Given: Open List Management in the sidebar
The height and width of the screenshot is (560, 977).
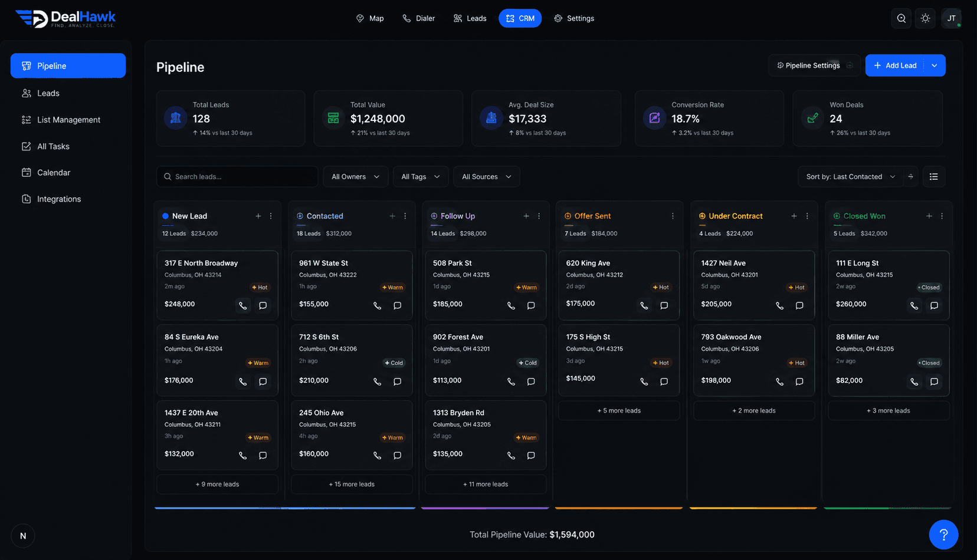Looking at the screenshot, I should (x=68, y=120).
